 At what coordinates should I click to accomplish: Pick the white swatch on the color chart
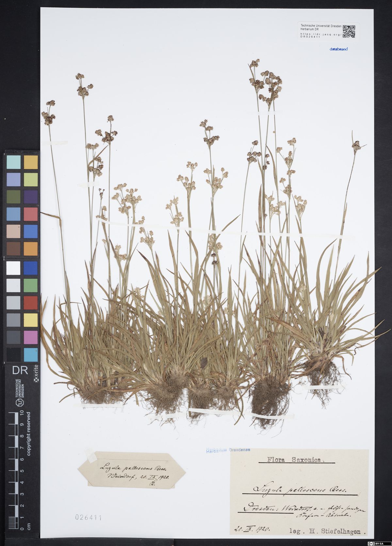pos(13,268)
